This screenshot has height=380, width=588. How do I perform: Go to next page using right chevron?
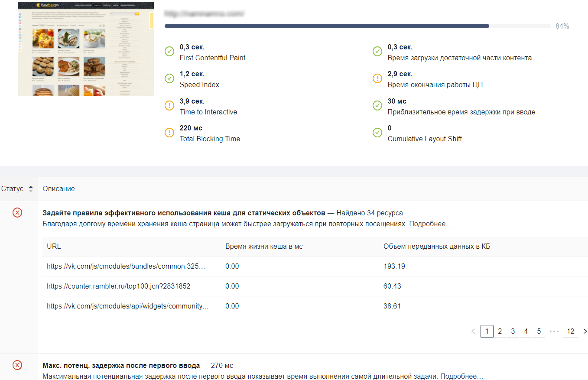[585, 331]
